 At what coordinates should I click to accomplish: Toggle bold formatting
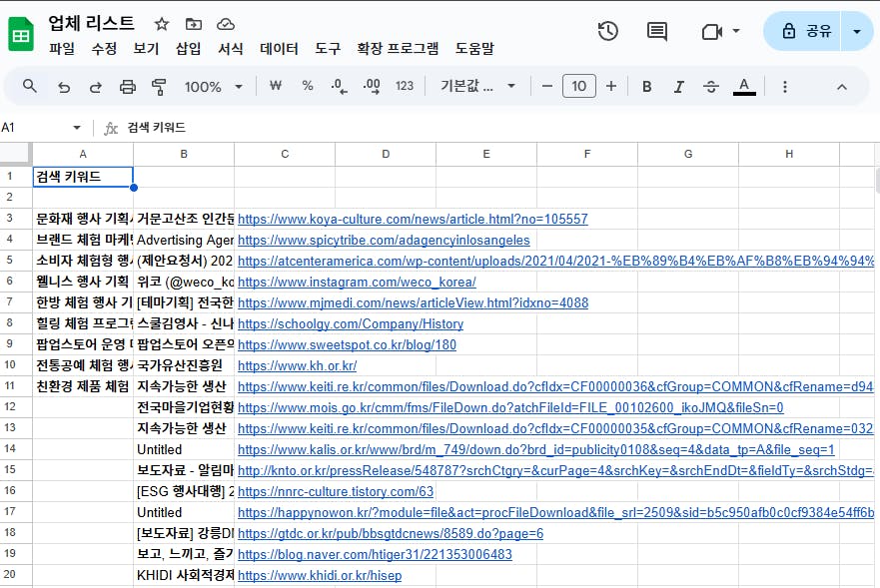click(x=647, y=87)
